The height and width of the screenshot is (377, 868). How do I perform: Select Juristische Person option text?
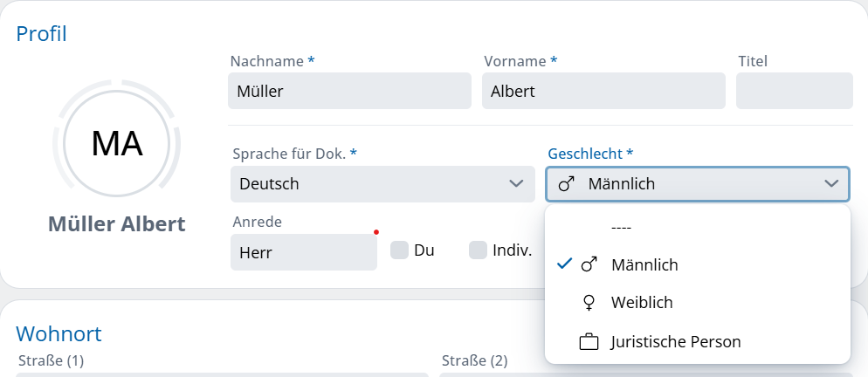tap(675, 342)
